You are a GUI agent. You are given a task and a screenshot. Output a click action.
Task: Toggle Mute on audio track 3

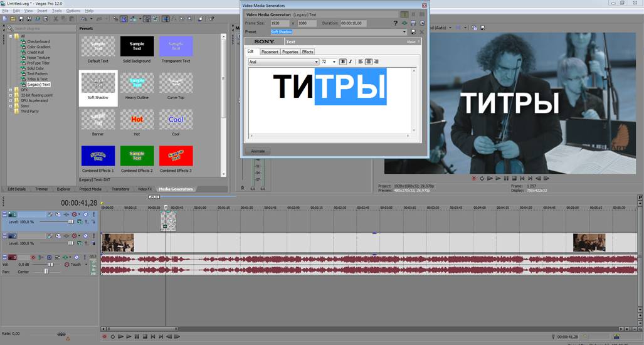tap(77, 258)
